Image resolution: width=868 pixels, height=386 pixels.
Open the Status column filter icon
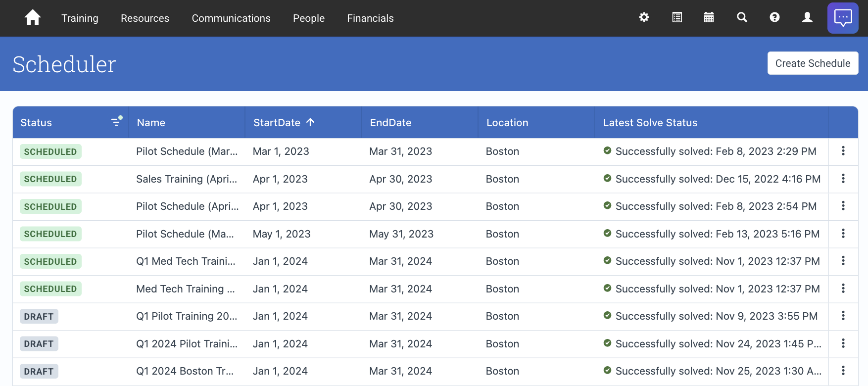pos(117,121)
